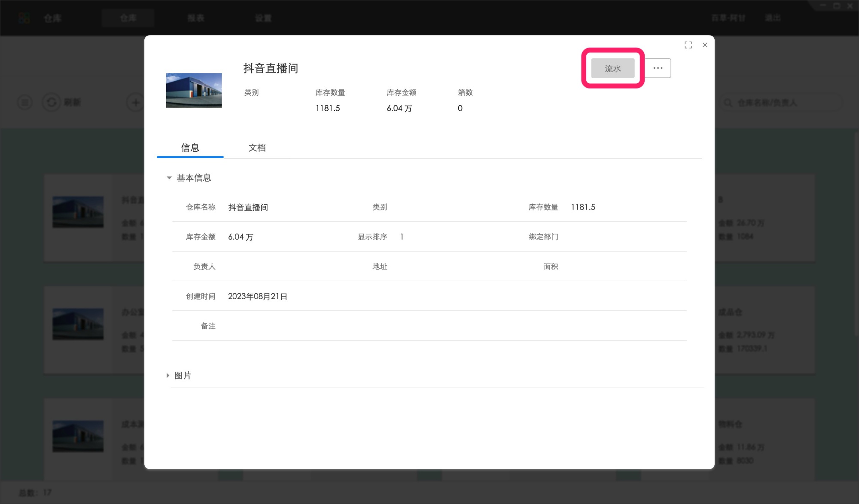Select warehouse name value 抖音直播间
The height and width of the screenshot is (504, 859).
click(248, 207)
